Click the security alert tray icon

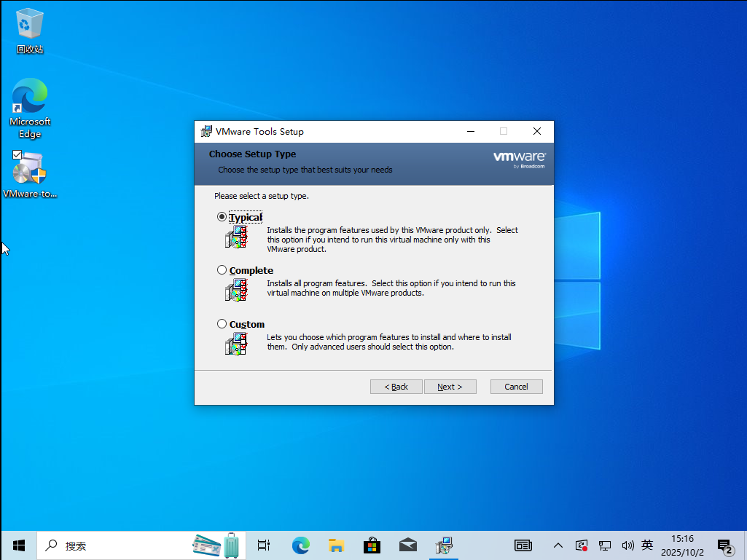[x=582, y=545]
